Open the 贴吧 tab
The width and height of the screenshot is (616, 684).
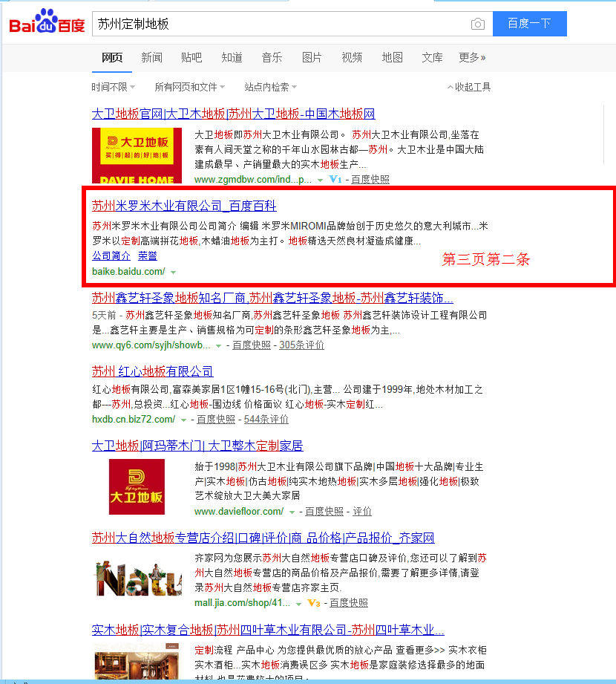(191, 58)
